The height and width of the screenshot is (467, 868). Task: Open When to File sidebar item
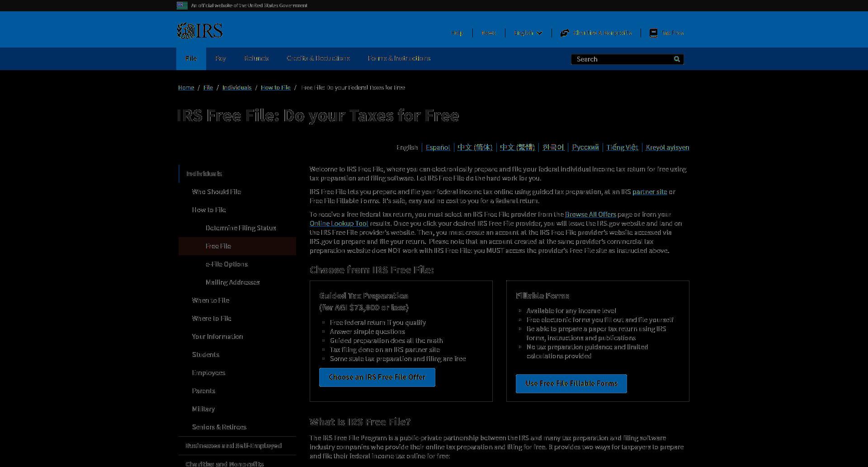(x=210, y=300)
